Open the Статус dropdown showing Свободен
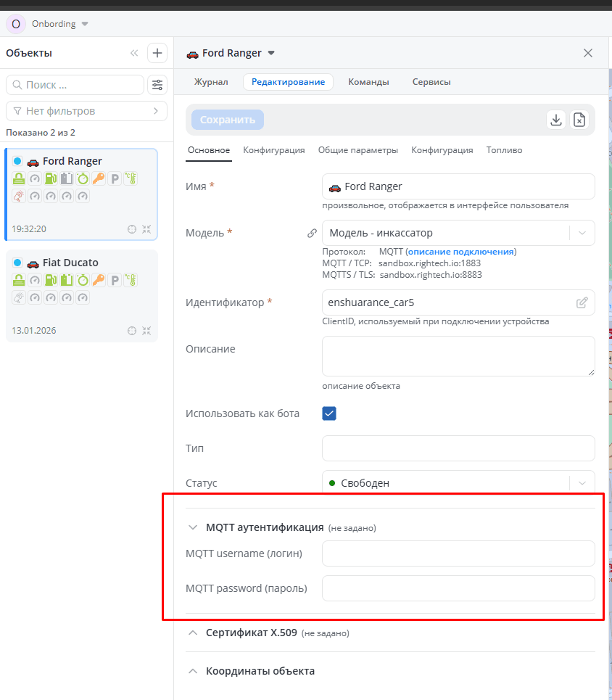The image size is (612, 700). click(458, 483)
